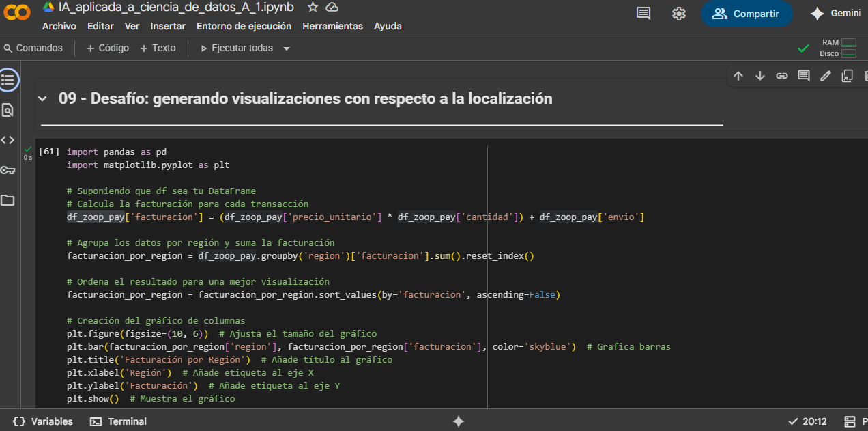The height and width of the screenshot is (431, 868).
Task: Edit the cell with the pencil icon
Action: point(826,76)
